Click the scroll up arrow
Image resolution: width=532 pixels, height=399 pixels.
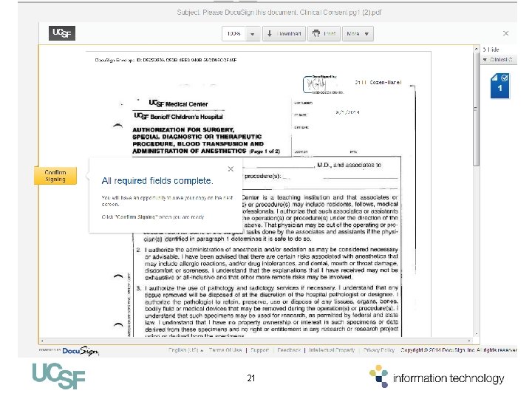pos(477,50)
